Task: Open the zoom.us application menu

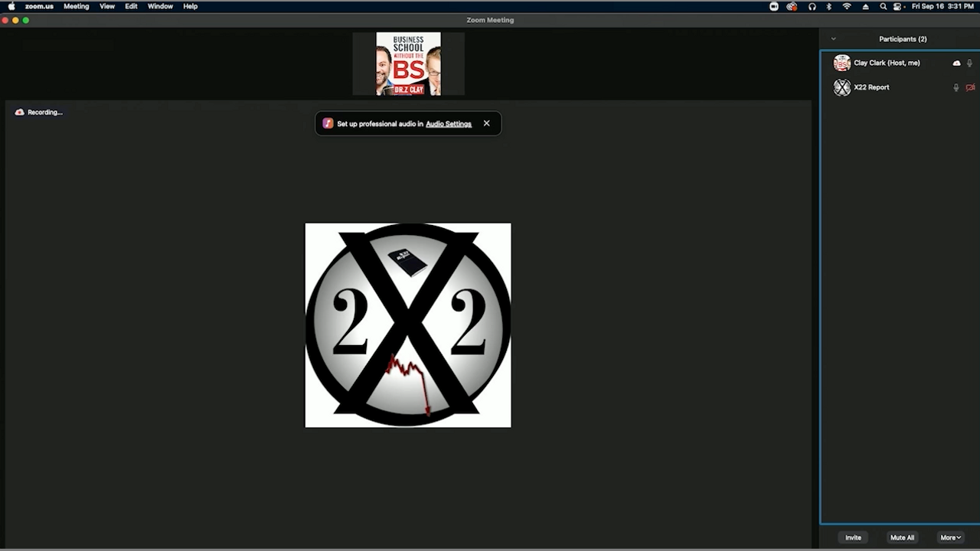Action: [x=39, y=6]
